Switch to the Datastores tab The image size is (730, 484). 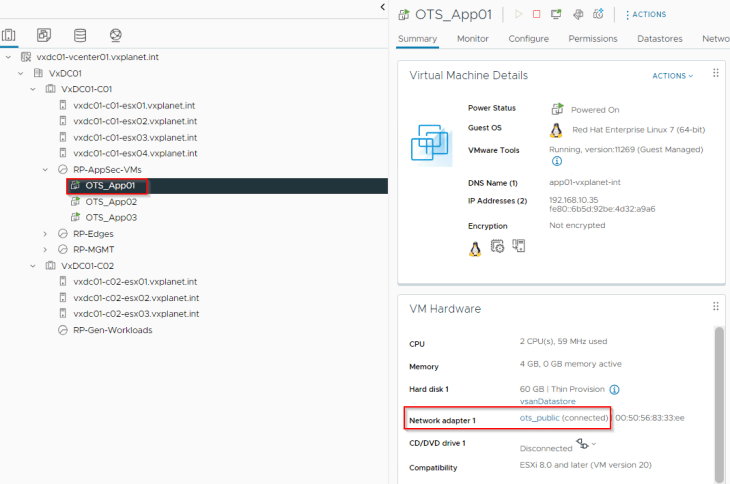click(660, 39)
